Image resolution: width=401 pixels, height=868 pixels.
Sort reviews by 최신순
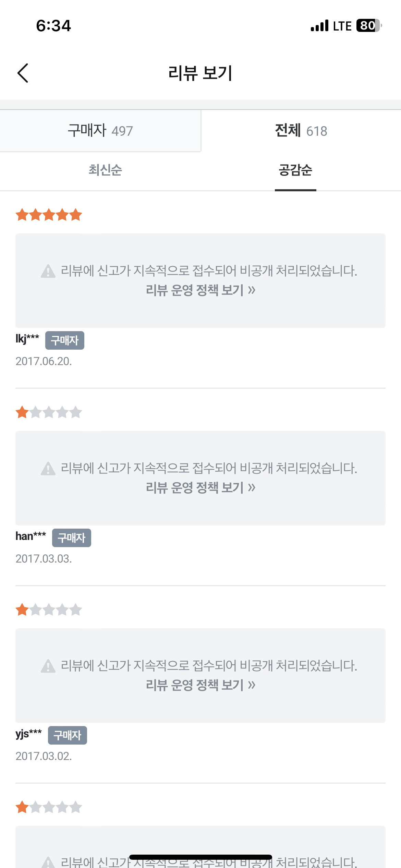pos(105,170)
